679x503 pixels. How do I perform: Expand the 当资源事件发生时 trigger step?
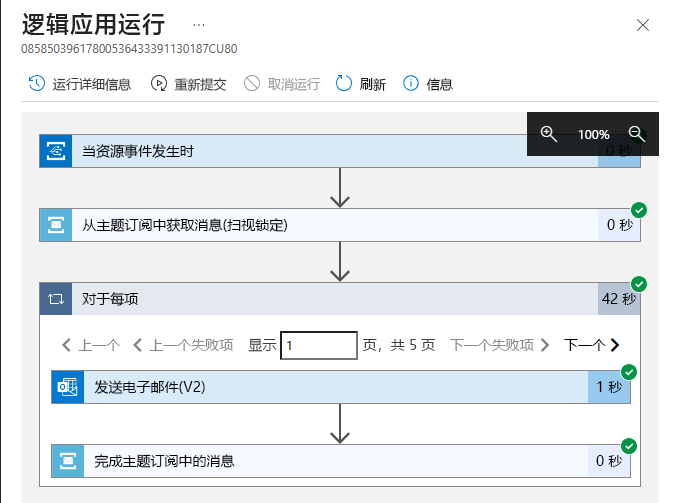click(340, 151)
